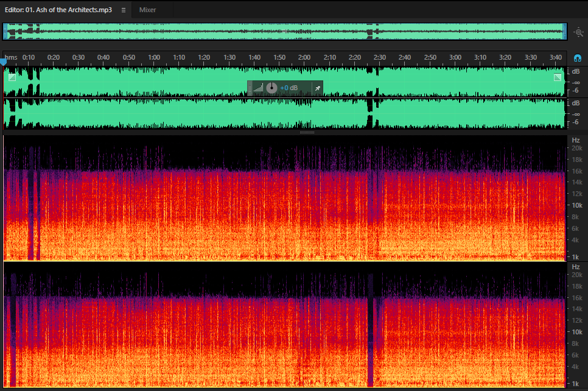Click 1k on the upper spectrogram scale
588x391 pixels.
(x=576, y=257)
